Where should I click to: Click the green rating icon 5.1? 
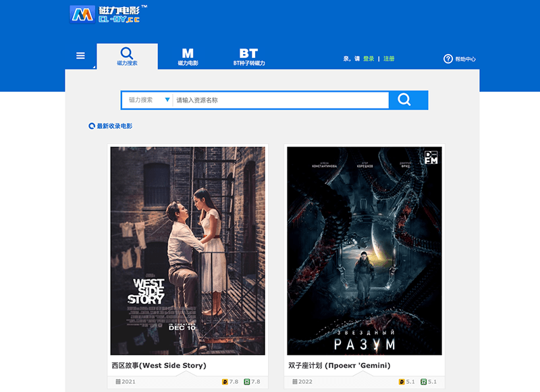coord(424,382)
